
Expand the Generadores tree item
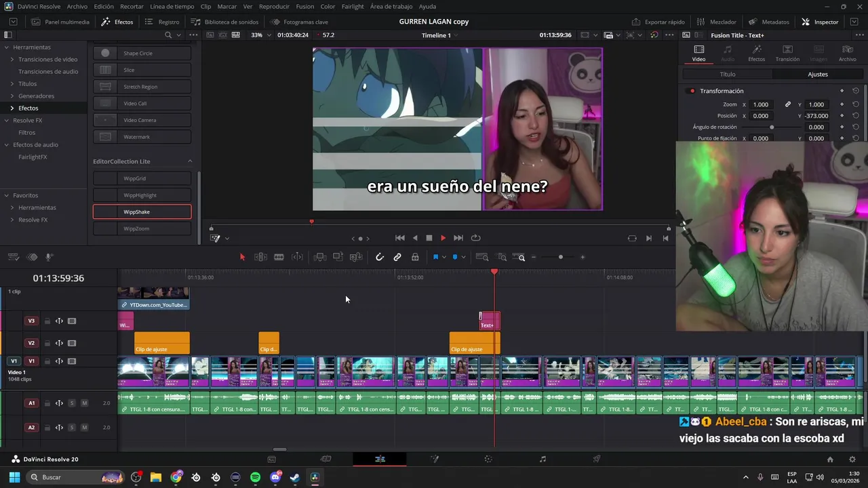[x=12, y=96]
